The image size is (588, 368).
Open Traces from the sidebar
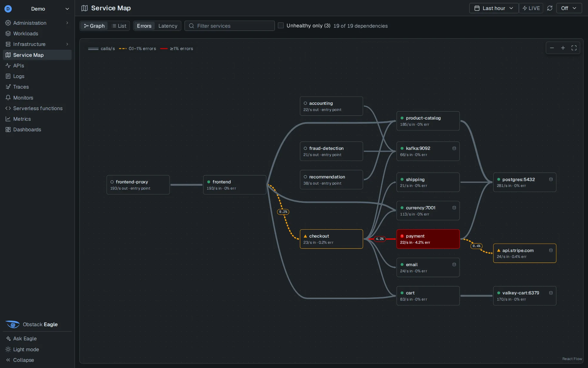pos(37,87)
